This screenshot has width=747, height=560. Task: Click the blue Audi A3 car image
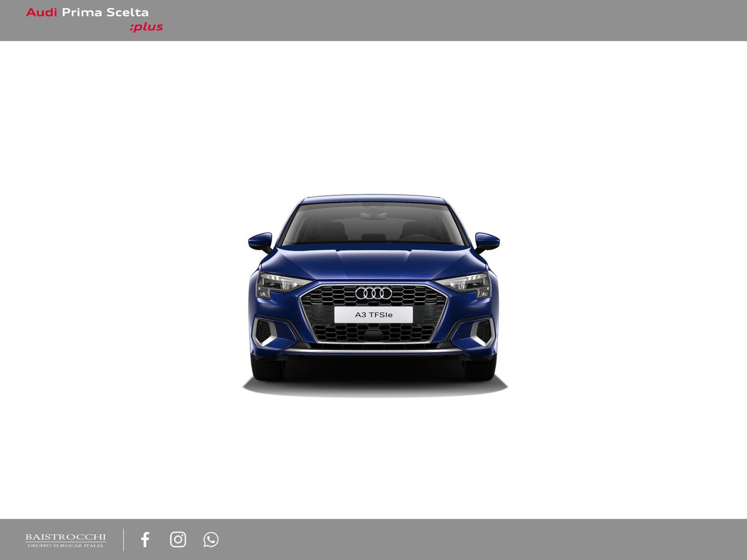click(x=374, y=296)
